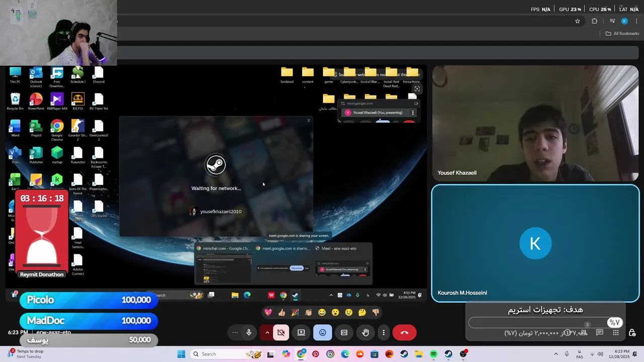
Task: Open volume control in system tray
Action: point(600,354)
